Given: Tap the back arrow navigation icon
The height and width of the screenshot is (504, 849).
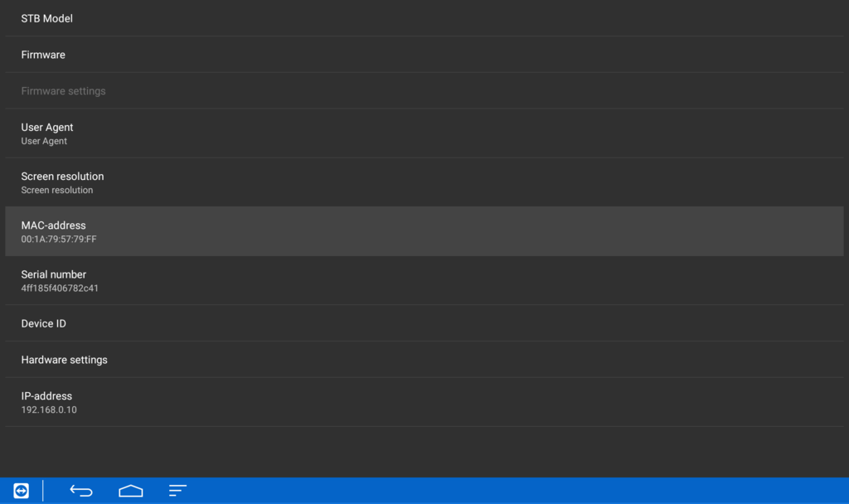Looking at the screenshot, I should click(81, 491).
